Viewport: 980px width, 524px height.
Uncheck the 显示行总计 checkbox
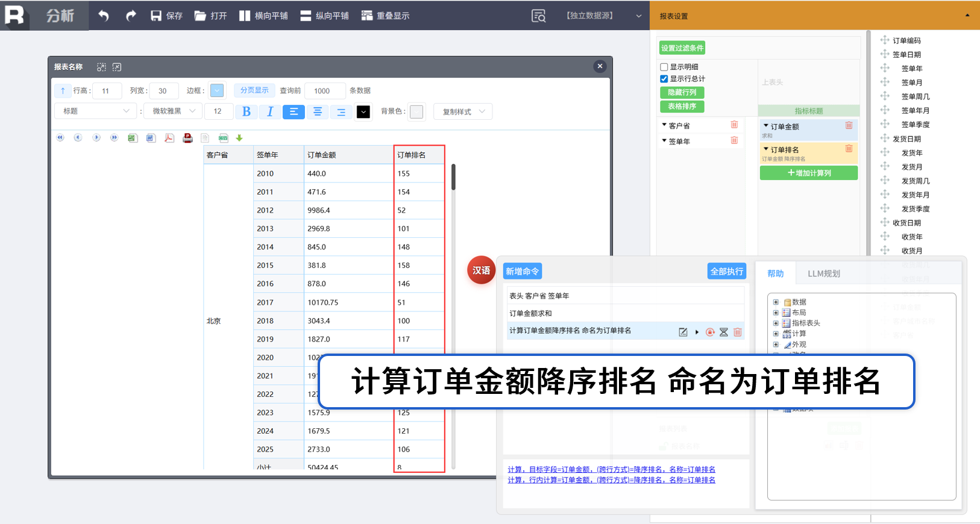click(664, 79)
